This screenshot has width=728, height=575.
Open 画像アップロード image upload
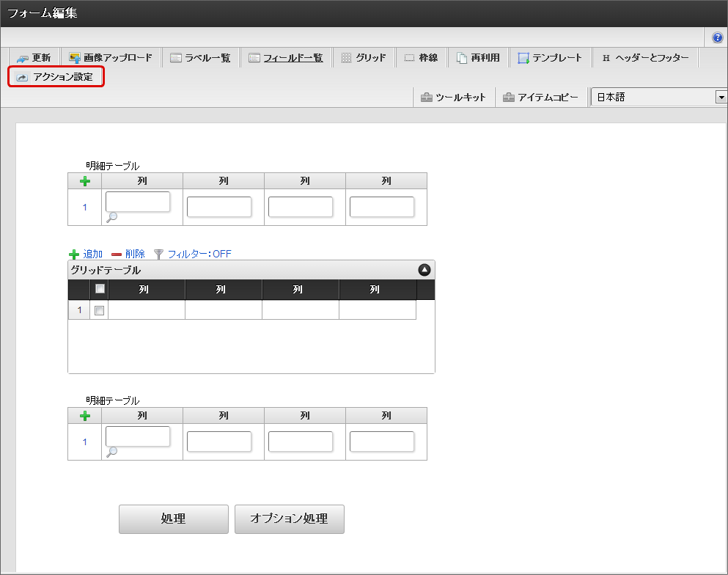pos(111,58)
